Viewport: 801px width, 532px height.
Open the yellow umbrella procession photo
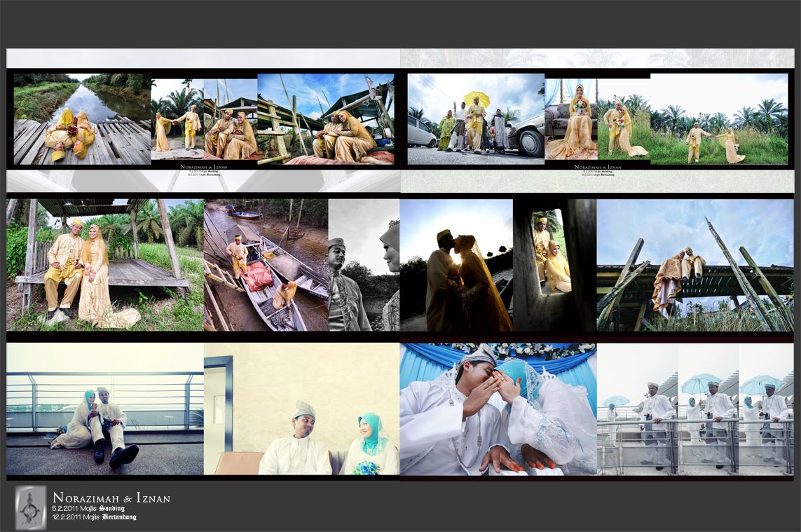click(476, 119)
